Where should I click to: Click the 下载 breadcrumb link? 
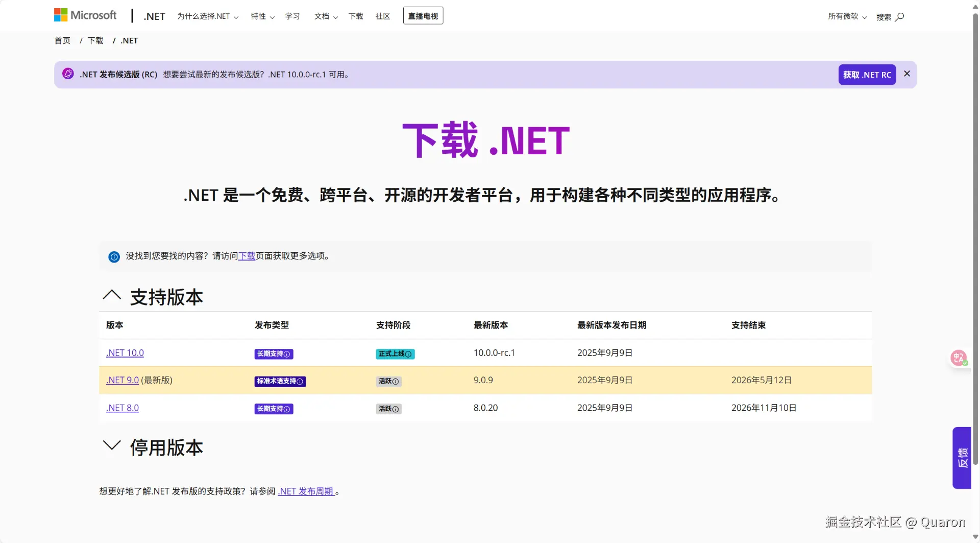point(95,41)
